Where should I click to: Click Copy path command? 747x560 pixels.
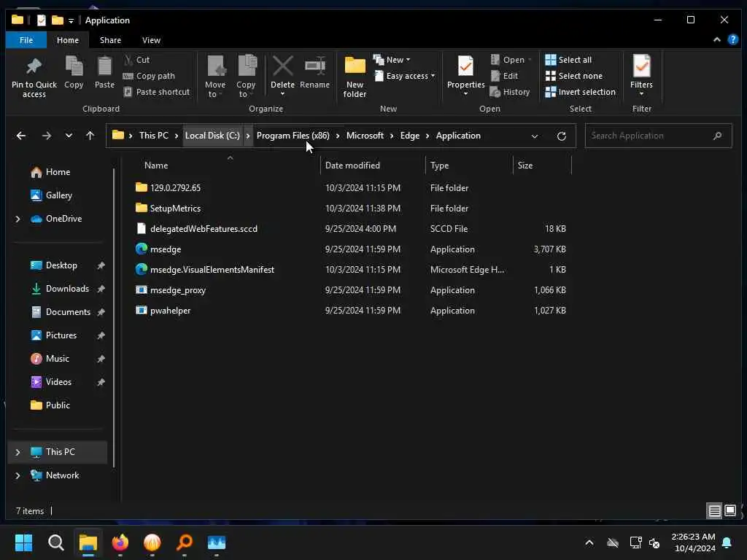(149, 76)
